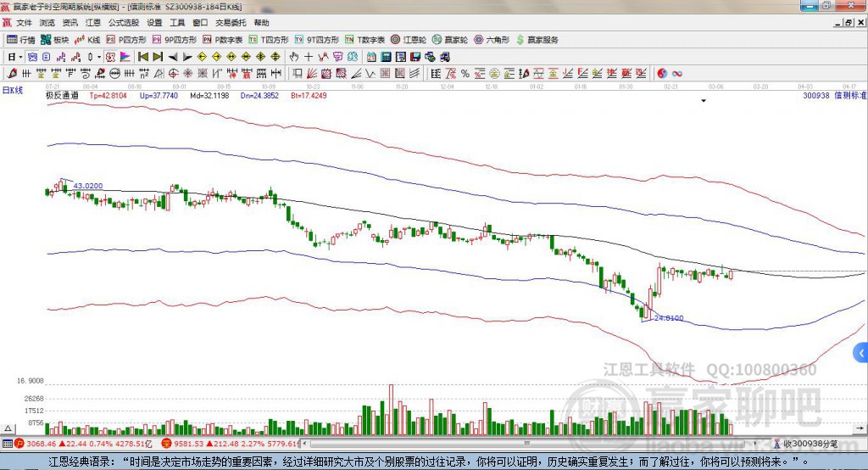Click the 日K线 label
Image resolution: width=868 pixels, height=470 pixels.
tap(13, 90)
